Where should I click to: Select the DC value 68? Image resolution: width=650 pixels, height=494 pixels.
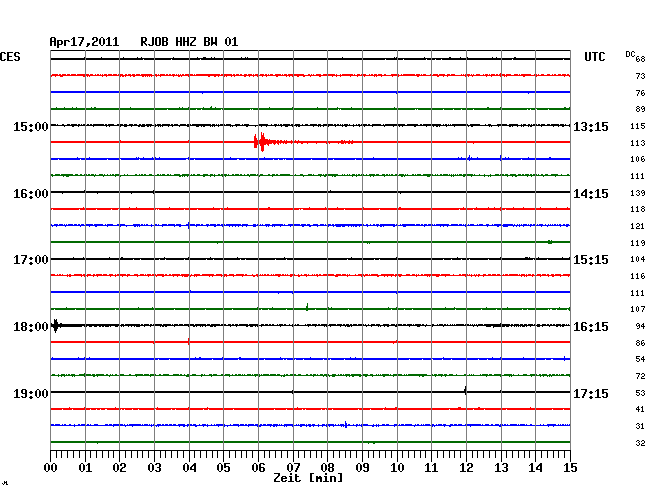pos(640,59)
